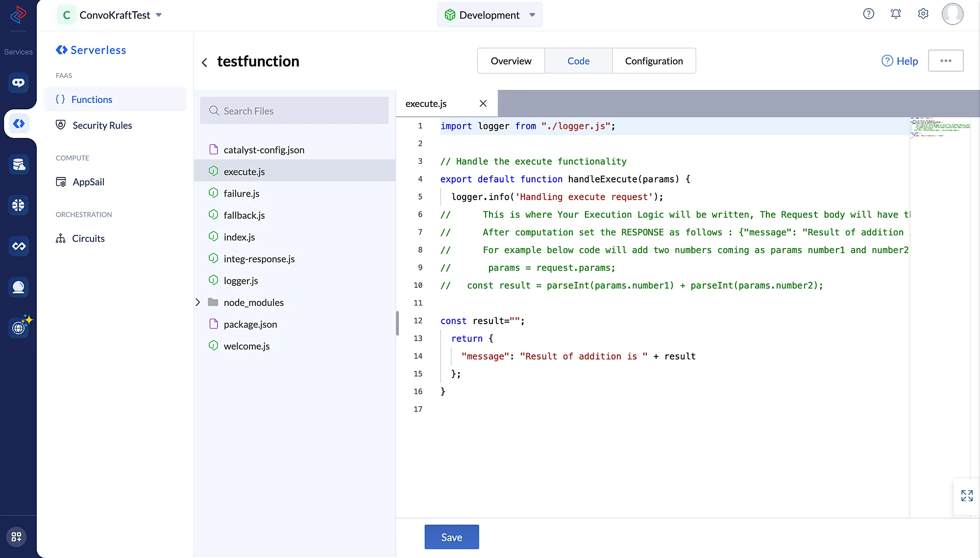980x558 pixels.
Task: Open settings gear icon
Action: [x=923, y=14]
